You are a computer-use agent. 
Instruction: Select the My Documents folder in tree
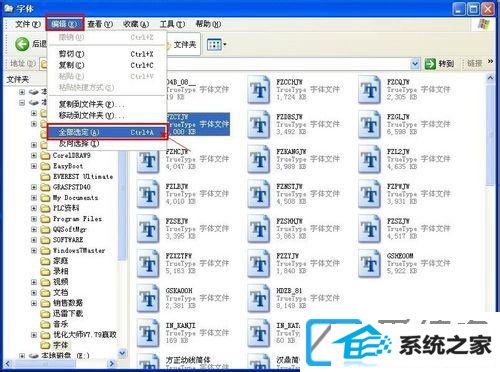(75, 198)
